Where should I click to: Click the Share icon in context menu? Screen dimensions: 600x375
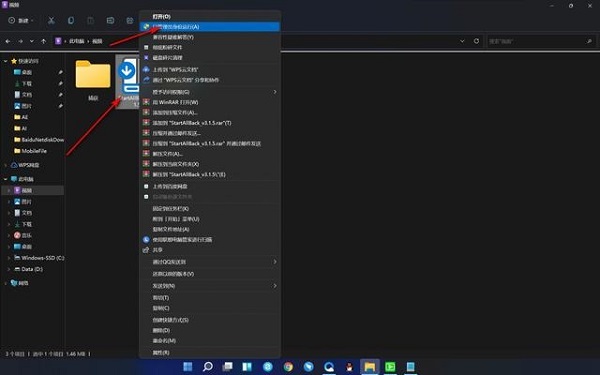click(x=146, y=250)
